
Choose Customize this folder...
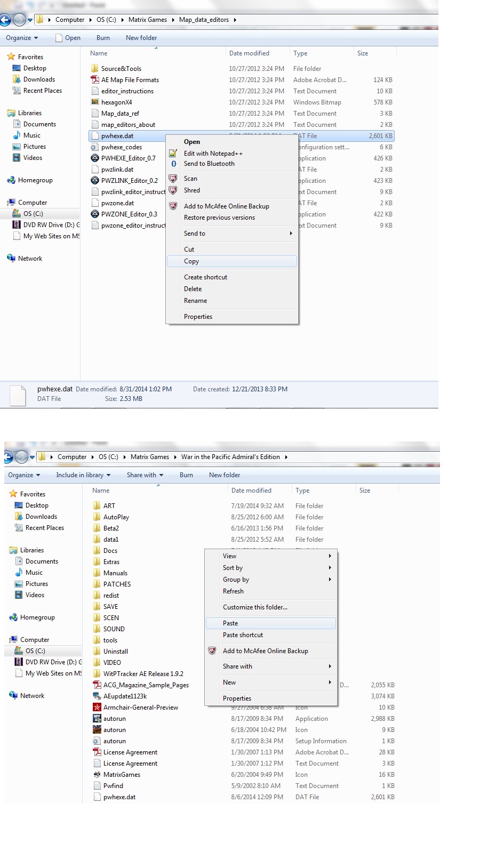[271, 607]
